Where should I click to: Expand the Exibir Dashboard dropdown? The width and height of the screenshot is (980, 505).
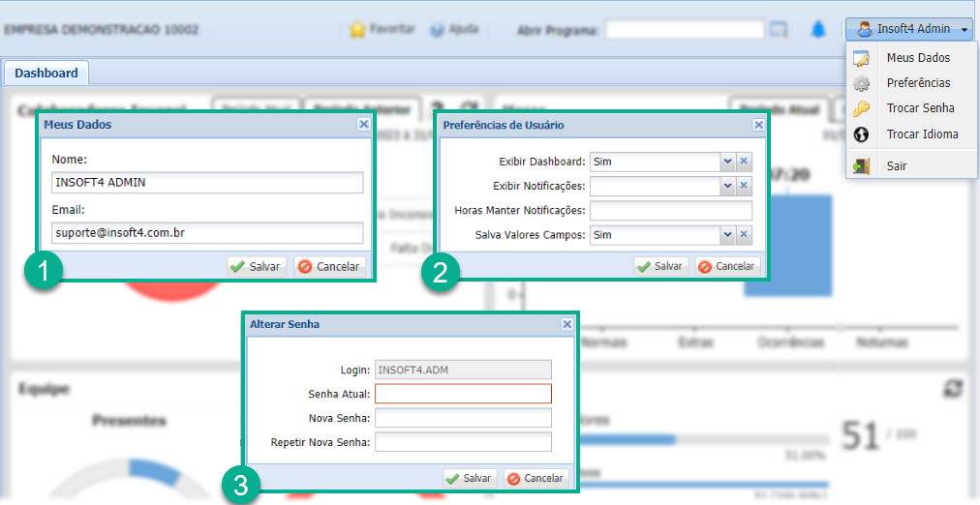[x=727, y=162]
